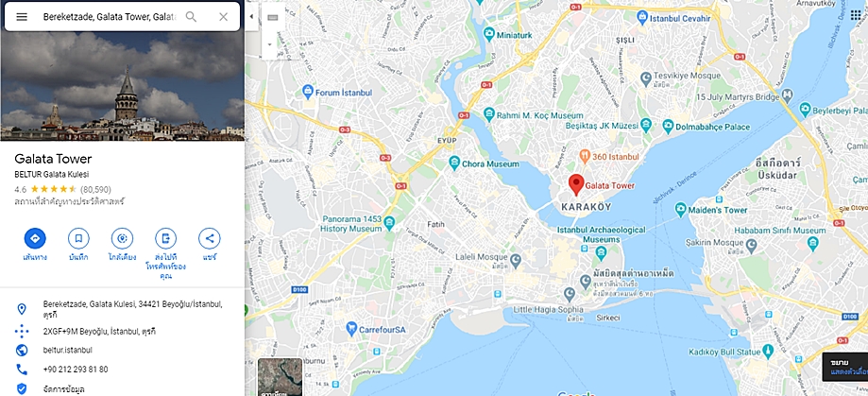Click the phone number +90 212 293 81 80
The width and height of the screenshot is (868, 396).
(x=76, y=370)
